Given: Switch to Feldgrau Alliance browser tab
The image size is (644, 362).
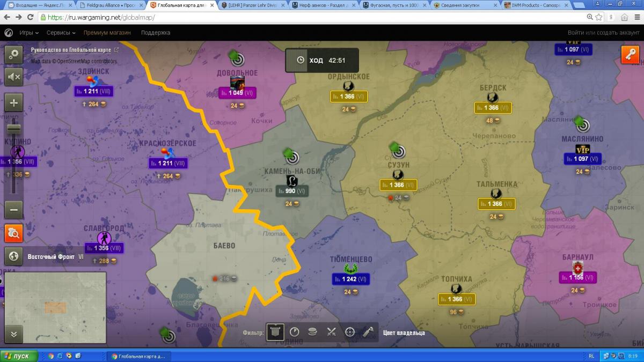Looking at the screenshot, I should 111,5.
